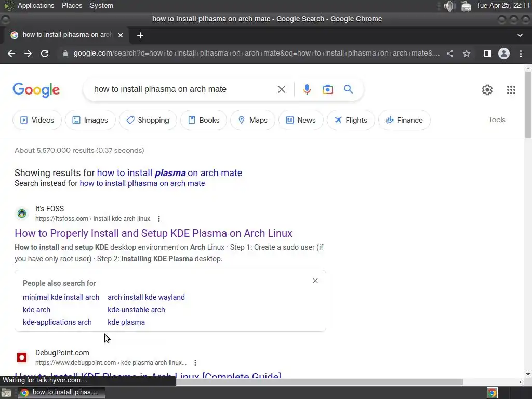The image size is (532, 399).
Task: Go forward in browser history
Action: pos(28,54)
